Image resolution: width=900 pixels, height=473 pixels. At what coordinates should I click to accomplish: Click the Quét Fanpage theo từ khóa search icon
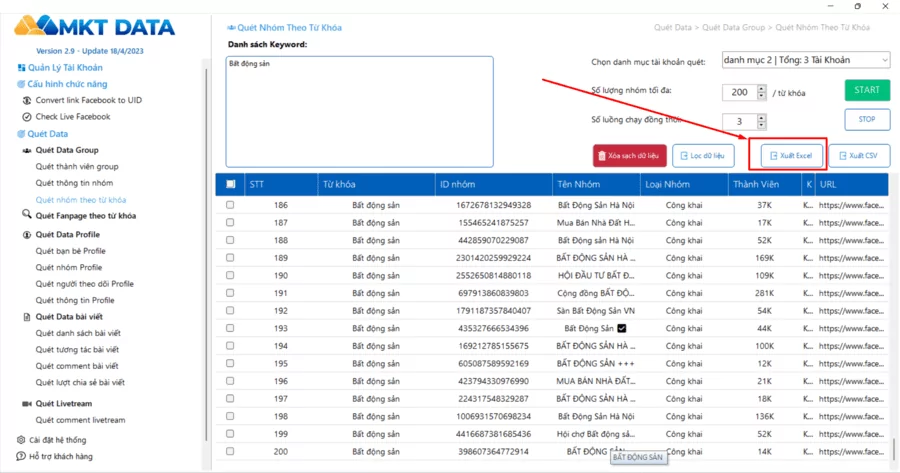27,215
